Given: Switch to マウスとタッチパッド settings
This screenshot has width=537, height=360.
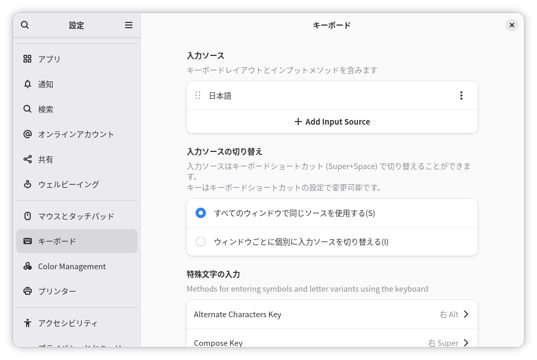Looking at the screenshot, I should tap(77, 216).
